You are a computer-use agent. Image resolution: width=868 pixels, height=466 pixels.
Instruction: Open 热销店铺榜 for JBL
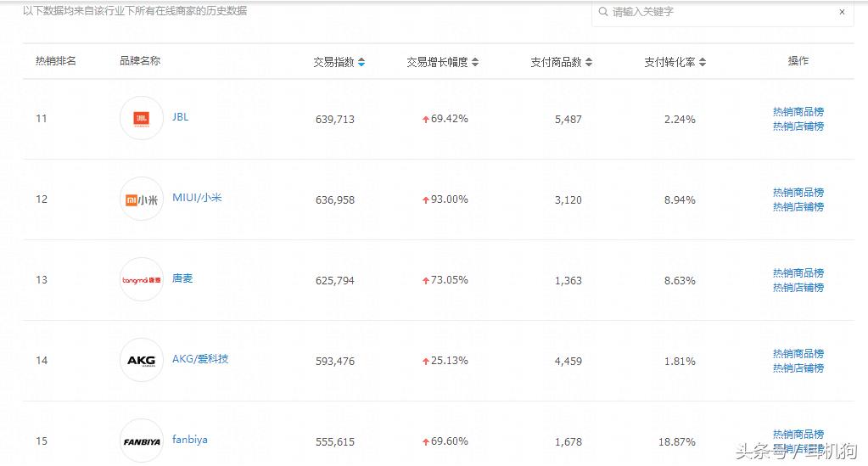798,126
